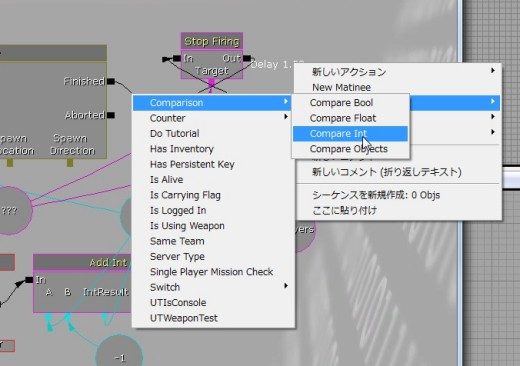Pick Is Carrying Flag condition
This screenshot has height=366, width=520.
[x=213, y=195]
